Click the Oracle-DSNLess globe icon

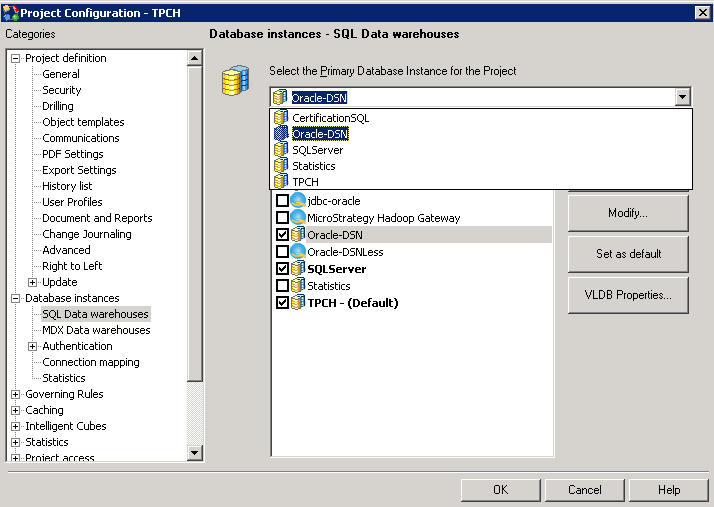tap(298, 252)
